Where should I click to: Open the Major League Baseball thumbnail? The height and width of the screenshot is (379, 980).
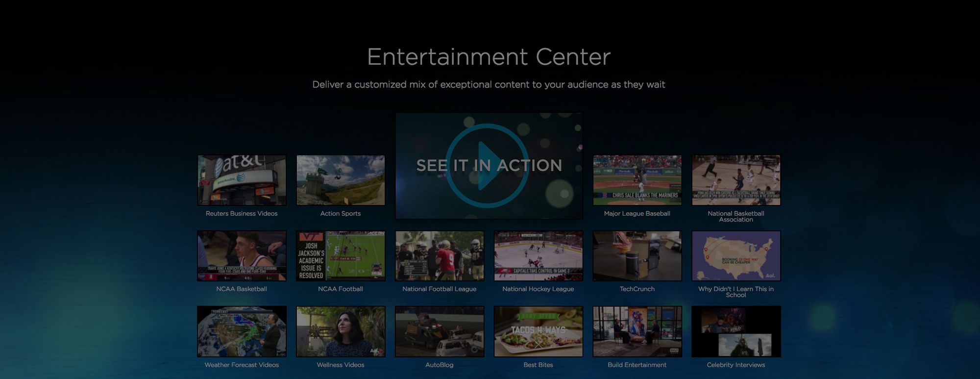tap(637, 180)
